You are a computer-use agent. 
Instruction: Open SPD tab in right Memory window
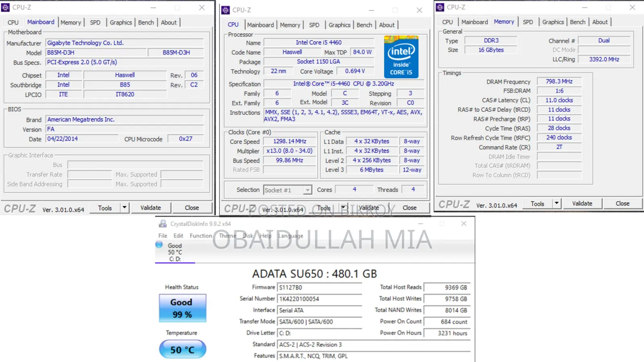point(528,22)
